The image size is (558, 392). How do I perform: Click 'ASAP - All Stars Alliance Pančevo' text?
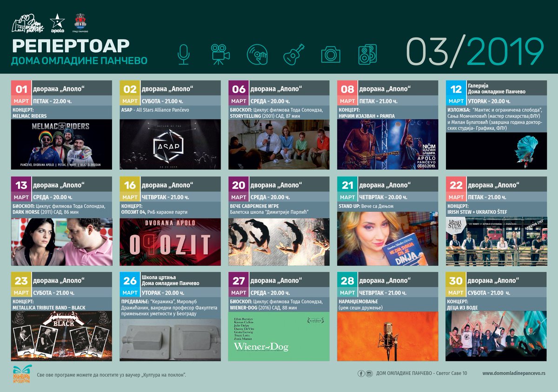[x=156, y=110]
